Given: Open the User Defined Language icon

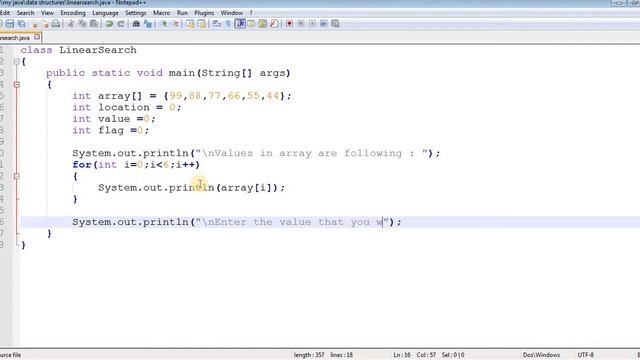Looking at the screenshot, I should click(x=251, y=24).
